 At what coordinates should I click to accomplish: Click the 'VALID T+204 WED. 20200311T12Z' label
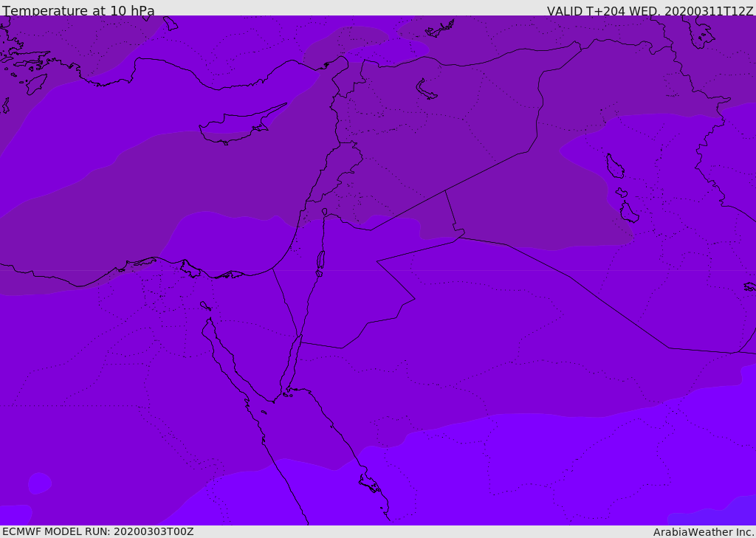tap(650, 10)
